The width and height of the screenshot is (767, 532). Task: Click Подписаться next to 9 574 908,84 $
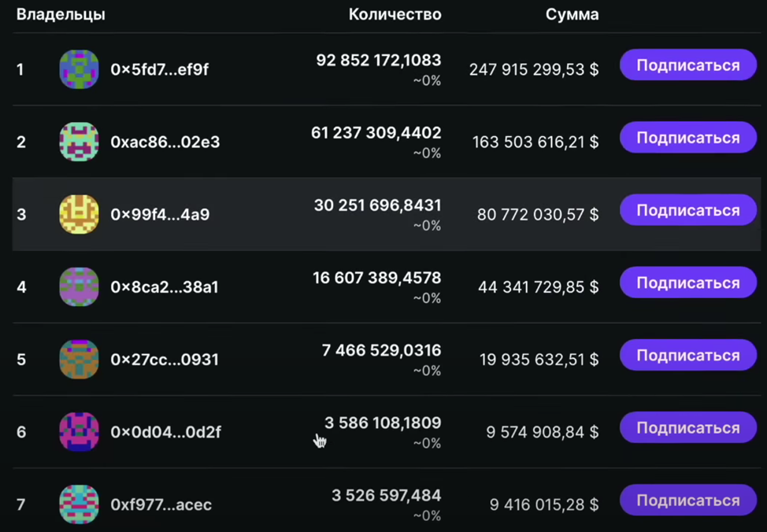[x=688, y=428]
